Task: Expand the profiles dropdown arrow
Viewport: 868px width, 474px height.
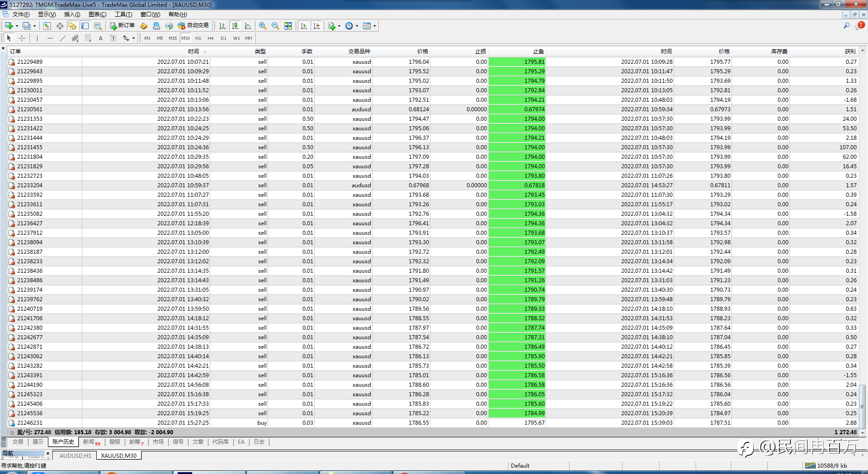Action: click(34, 26)
